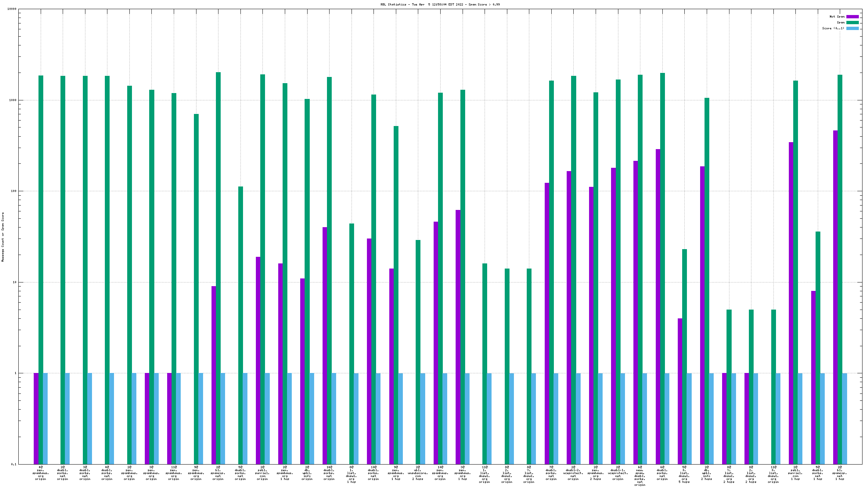
Task: Select the 2@ psbl.surriel.com origin label
Action: point(262,473)
